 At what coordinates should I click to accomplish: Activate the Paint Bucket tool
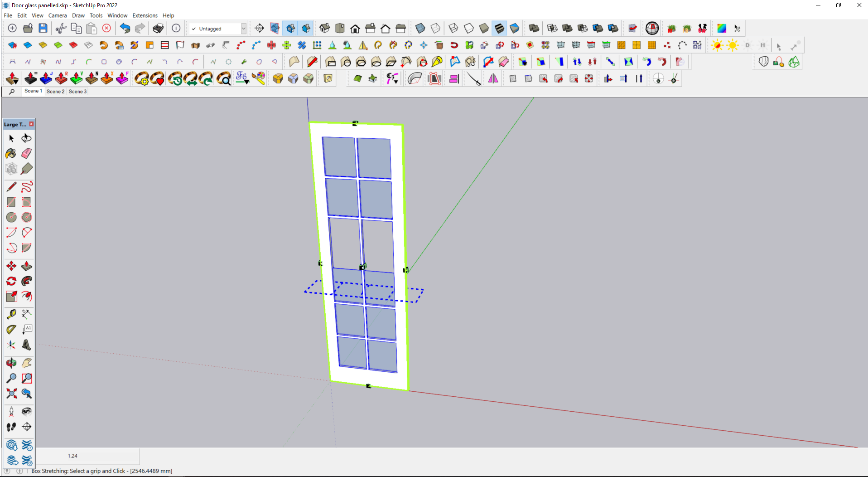[x=11, y=153]
